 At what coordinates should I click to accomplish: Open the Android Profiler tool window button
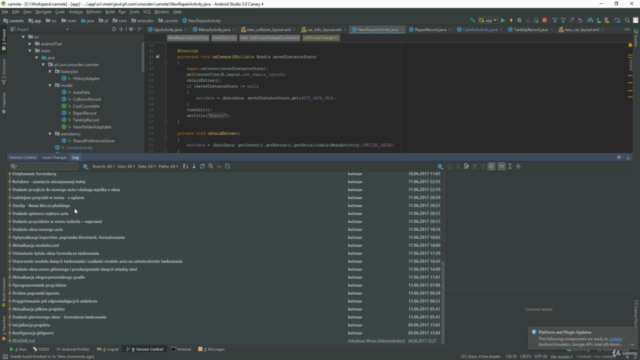[73, 349]
